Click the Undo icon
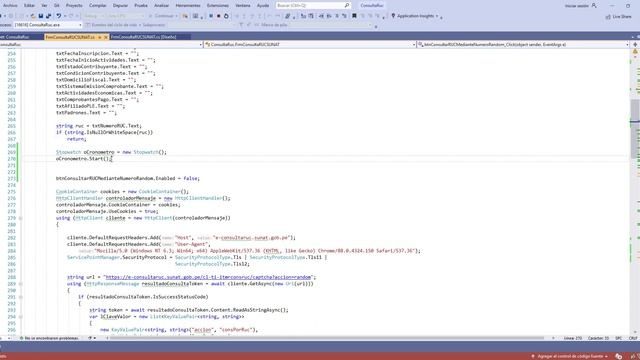 click(x=59, y=16)
